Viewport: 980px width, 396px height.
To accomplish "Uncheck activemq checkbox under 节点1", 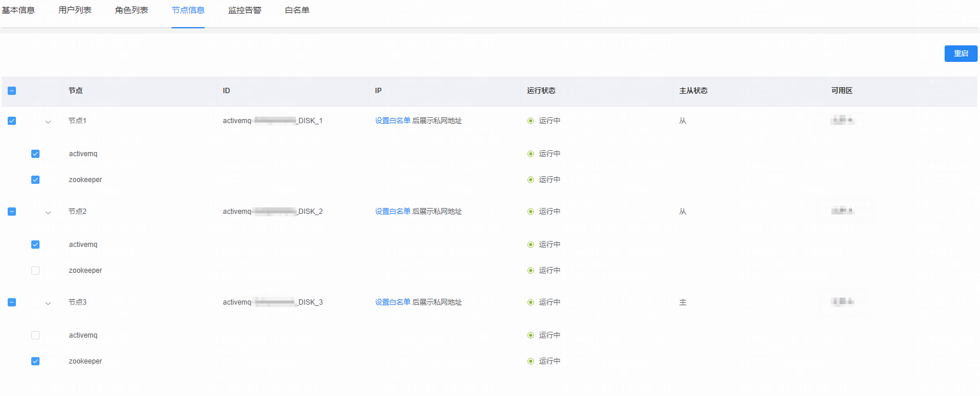I will 35,154.
